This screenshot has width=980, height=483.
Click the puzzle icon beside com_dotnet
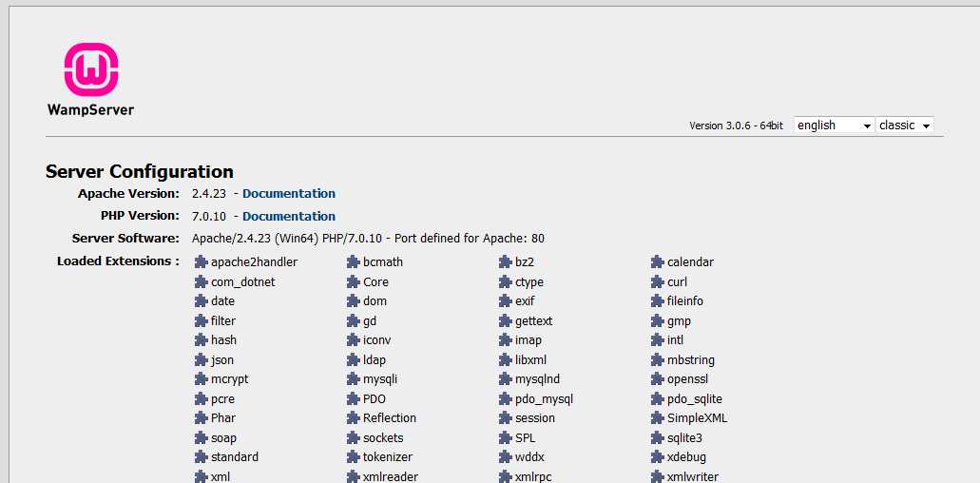201,281
